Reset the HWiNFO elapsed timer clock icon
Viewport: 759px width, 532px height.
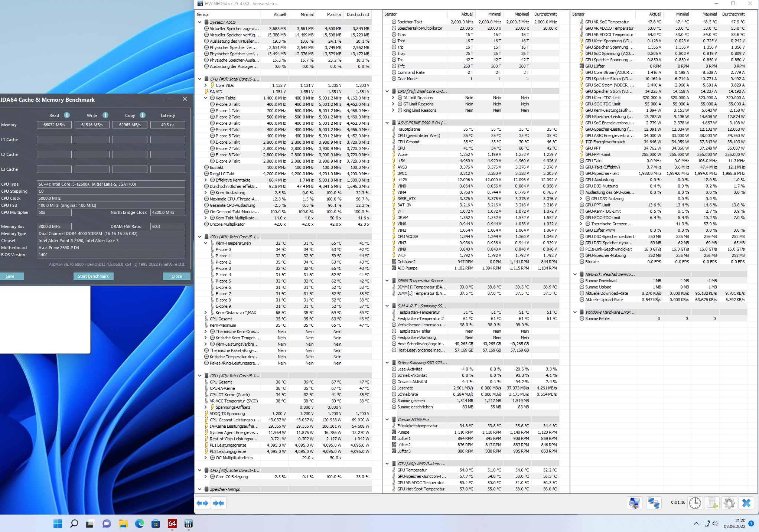[695, 503]
